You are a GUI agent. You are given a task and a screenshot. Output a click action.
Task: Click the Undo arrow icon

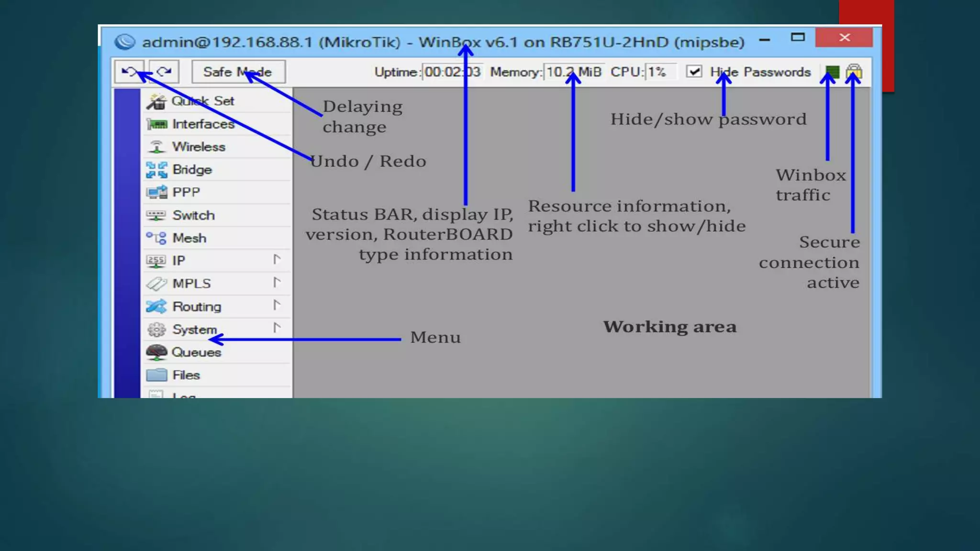pyautogui.click(x=129, y=72)
